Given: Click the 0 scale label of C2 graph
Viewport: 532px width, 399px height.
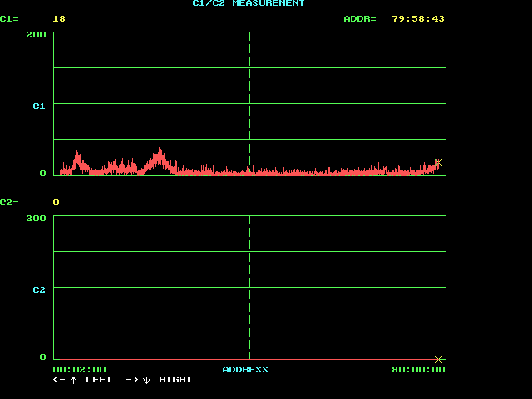Looking at the screenshot, I should [x=42, y=357].
